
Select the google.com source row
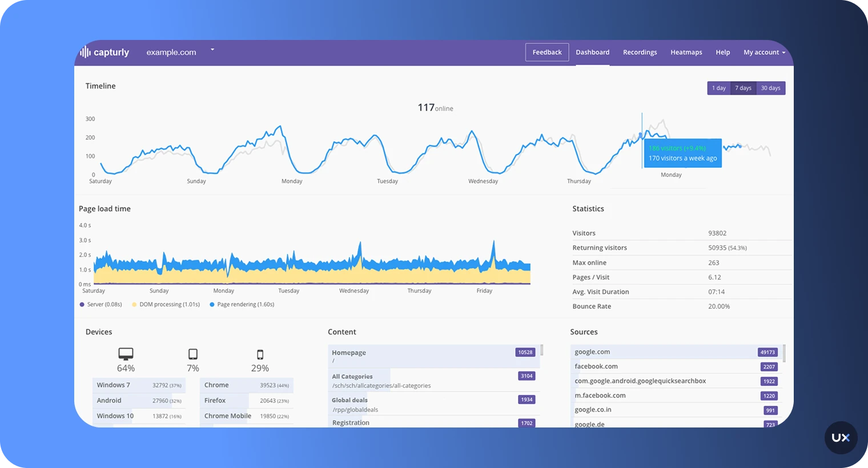(x=676, y=352)
